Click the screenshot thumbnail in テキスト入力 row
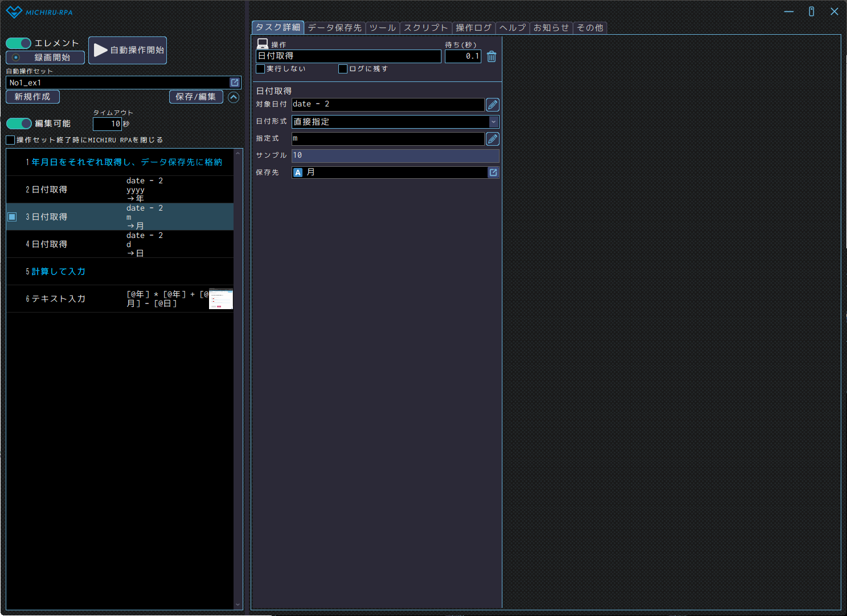The image size is (847, 616). (221, 299)
